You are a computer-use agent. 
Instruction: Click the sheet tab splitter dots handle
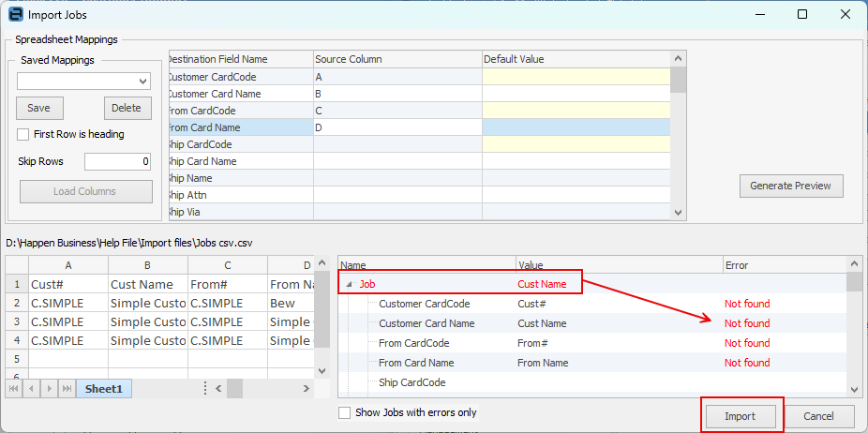click(x=205, y=389)
